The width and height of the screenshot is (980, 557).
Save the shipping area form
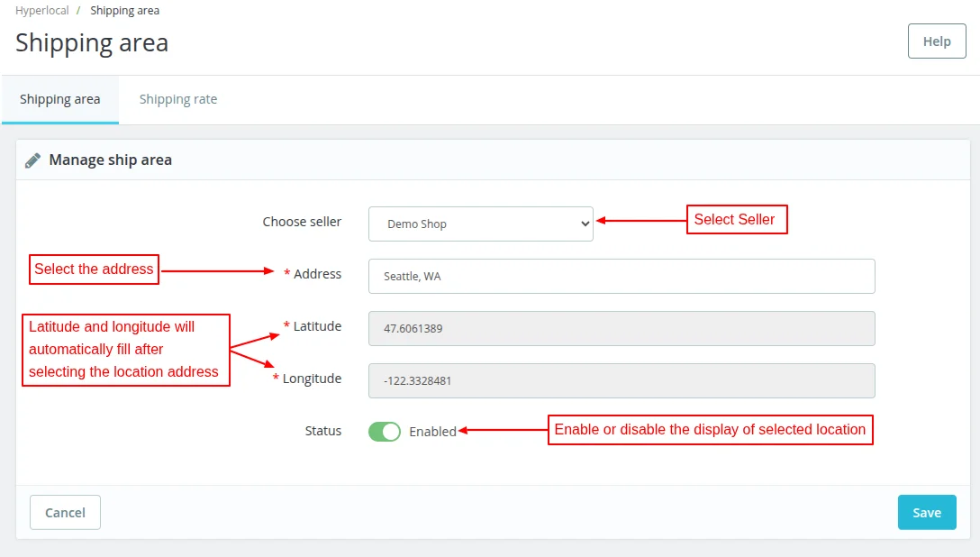(x=926, y=512)
